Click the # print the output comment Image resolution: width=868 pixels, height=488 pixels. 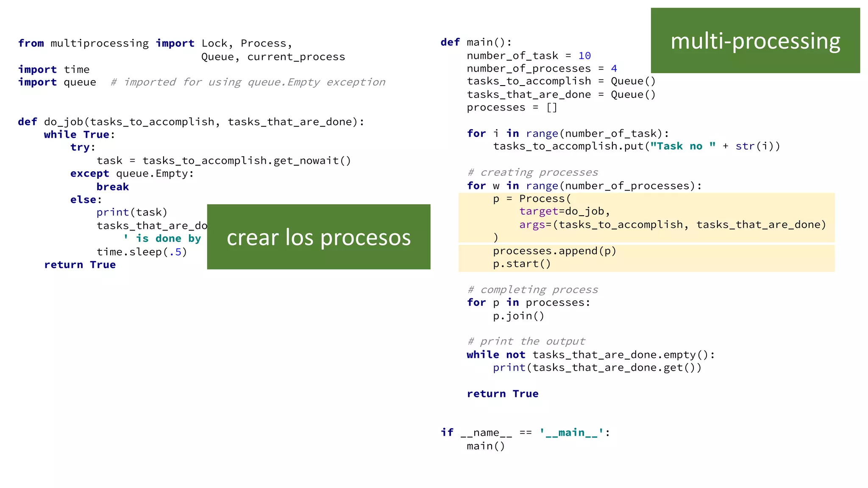(526, 341)
